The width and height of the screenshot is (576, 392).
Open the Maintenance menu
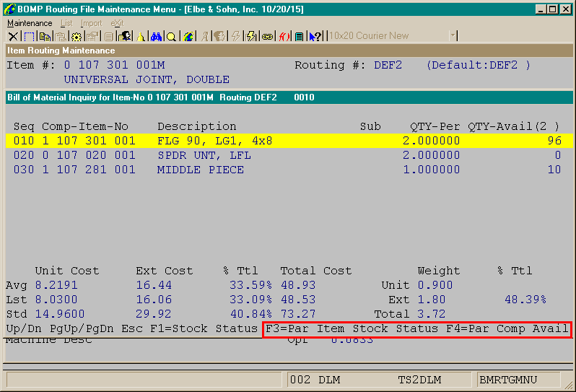coord(30,23)
